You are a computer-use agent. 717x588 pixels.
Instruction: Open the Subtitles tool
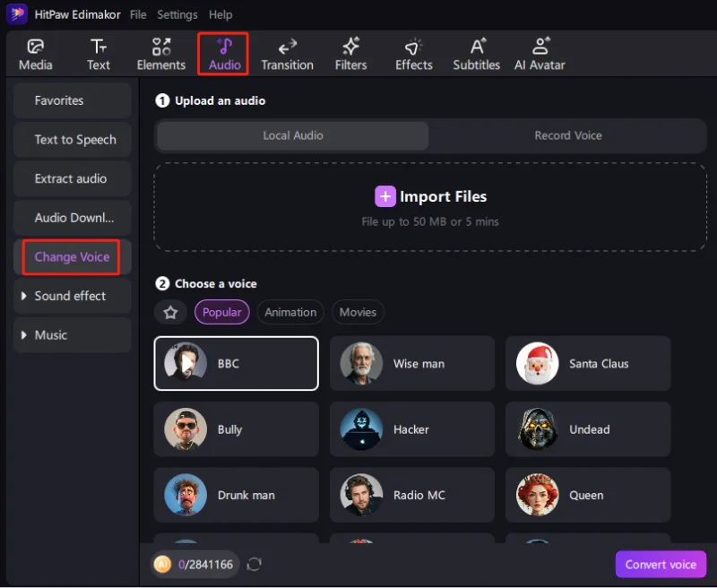476,52
